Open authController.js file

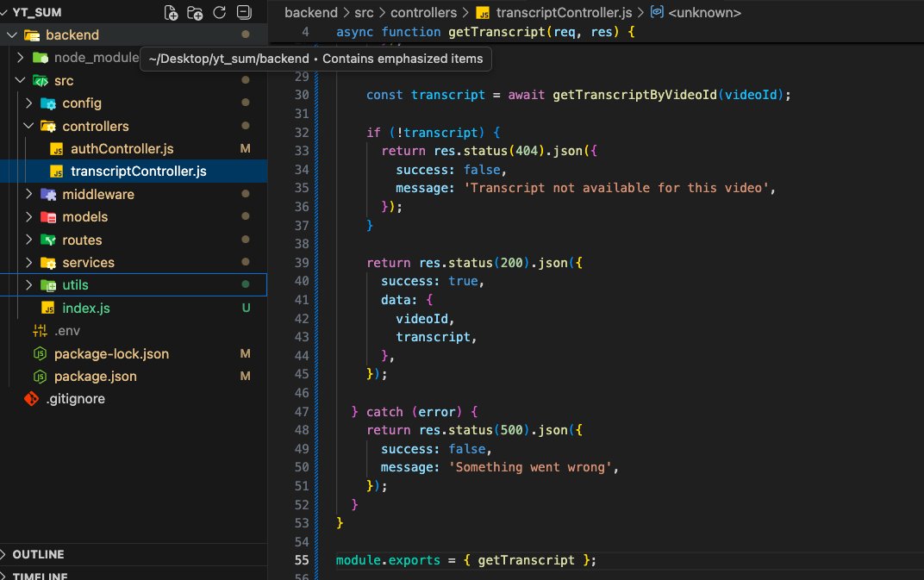coord(122,148)
